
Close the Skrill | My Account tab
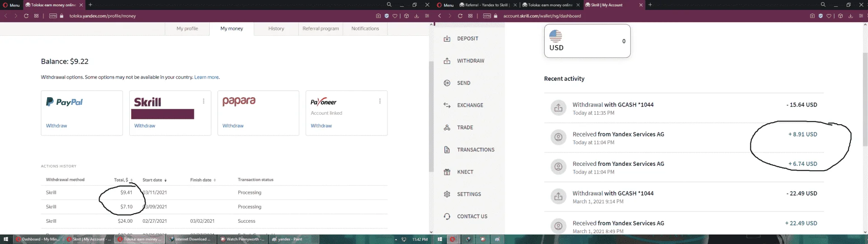pyautogui.click(x=641, y=5)
